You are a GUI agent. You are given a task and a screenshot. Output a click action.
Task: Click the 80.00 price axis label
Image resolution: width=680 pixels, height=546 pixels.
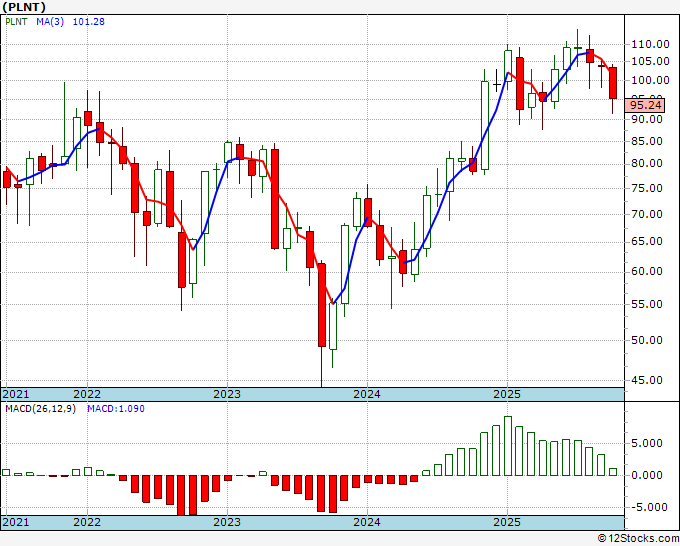[647, 163]
